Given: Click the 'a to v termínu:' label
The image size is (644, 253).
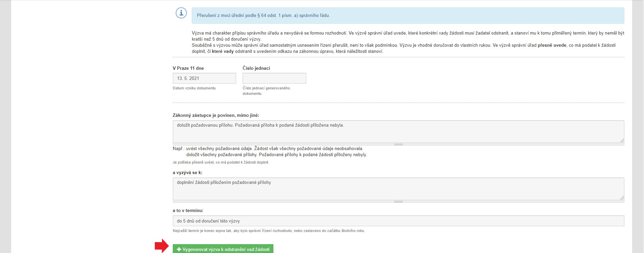Looking at the screenshot, I should (188, 210).
